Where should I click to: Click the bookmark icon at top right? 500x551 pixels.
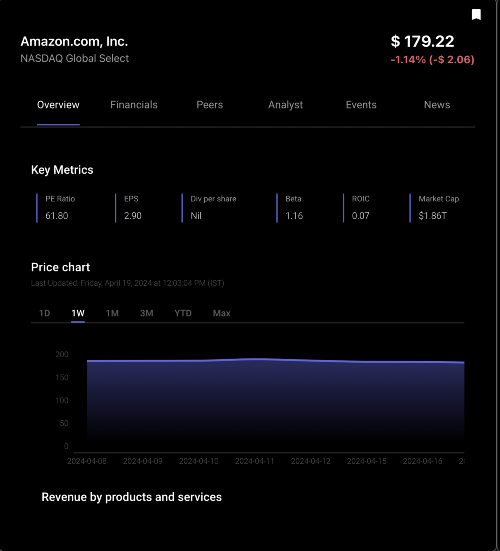[476, 15]
